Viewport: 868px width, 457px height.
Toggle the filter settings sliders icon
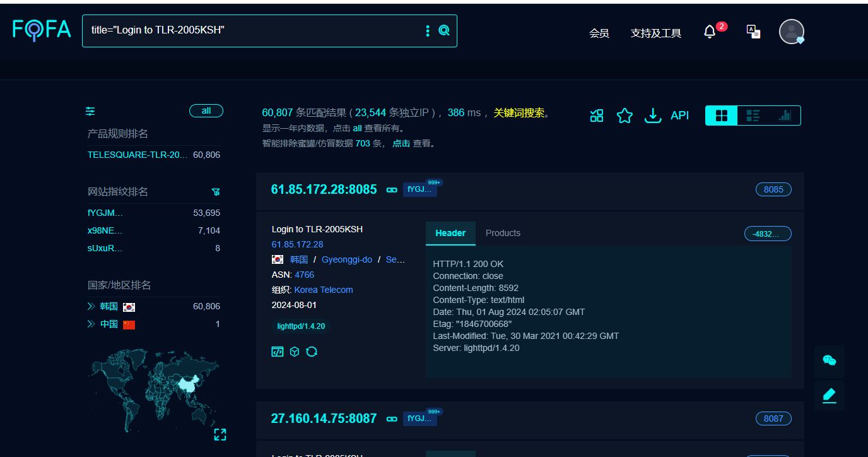pos(91,112)
